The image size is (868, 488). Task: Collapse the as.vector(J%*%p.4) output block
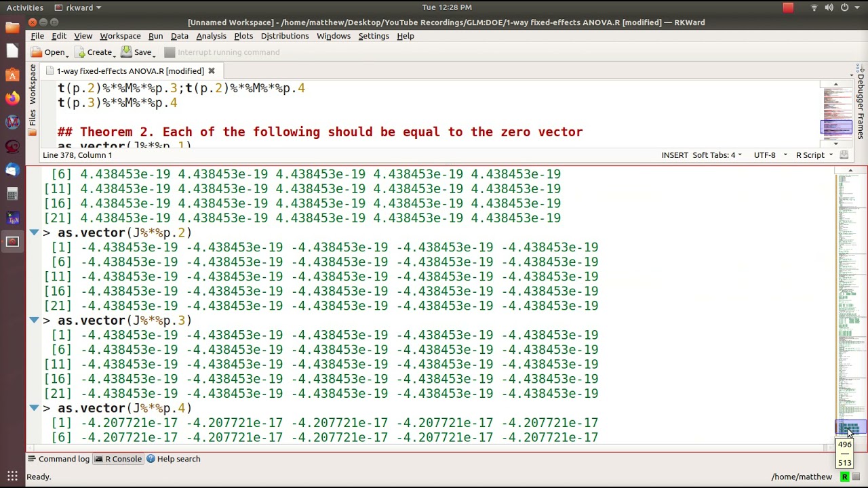click(34, 408)
